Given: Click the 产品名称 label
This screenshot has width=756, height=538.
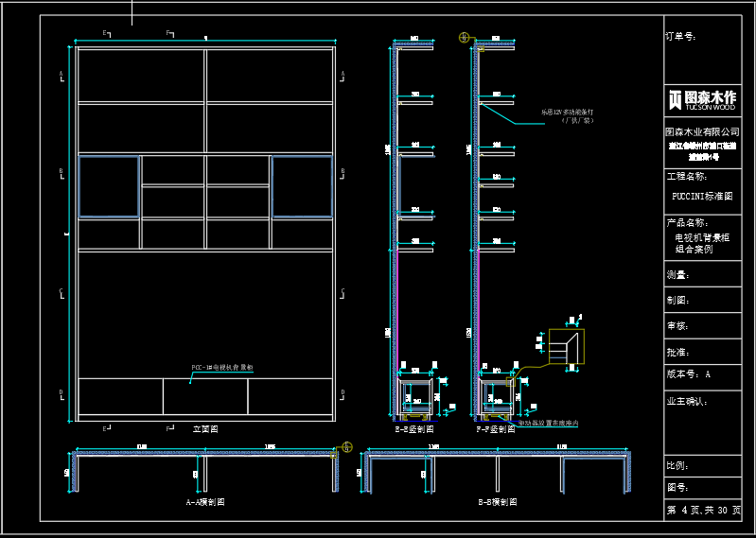Looking at the screenshot, I should [687, 222].
